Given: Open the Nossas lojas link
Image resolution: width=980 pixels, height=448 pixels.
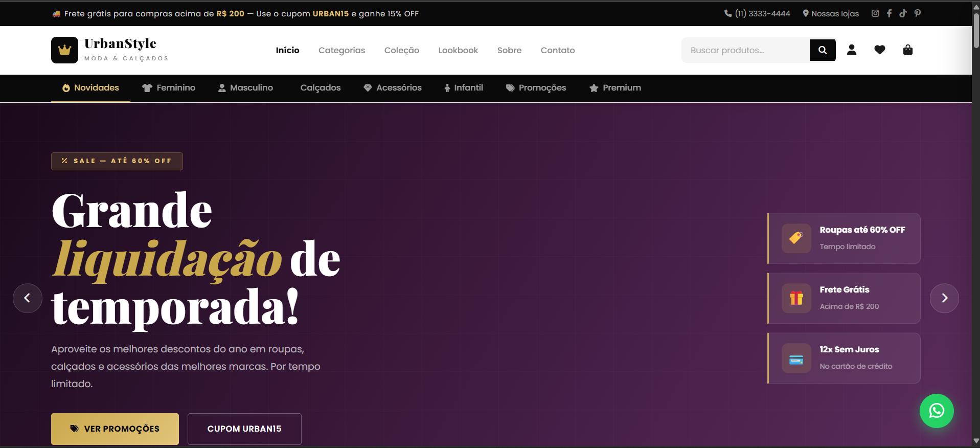Looking at the screenshot, I should [831, 13].
